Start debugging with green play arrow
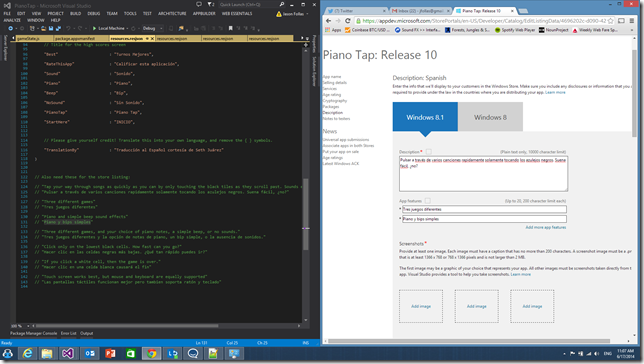 94,28
